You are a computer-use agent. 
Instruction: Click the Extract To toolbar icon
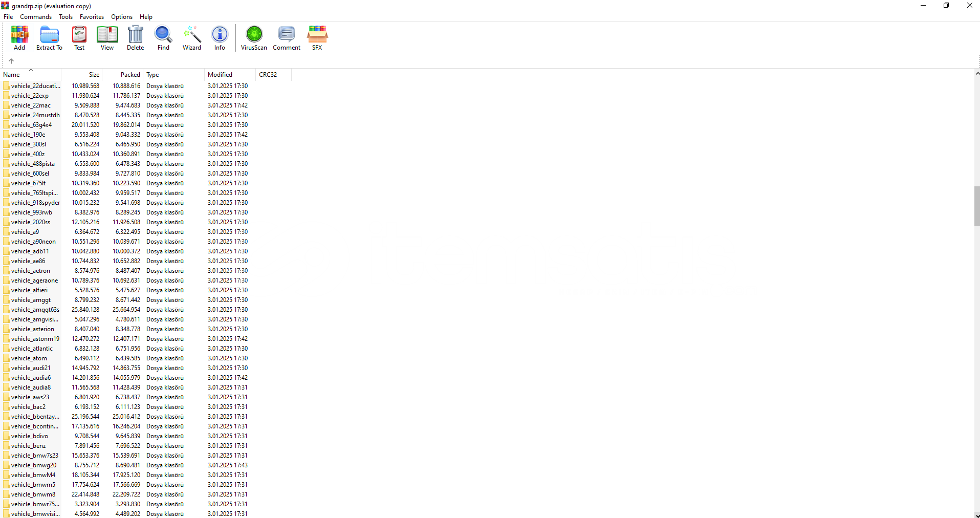point(49,38)
